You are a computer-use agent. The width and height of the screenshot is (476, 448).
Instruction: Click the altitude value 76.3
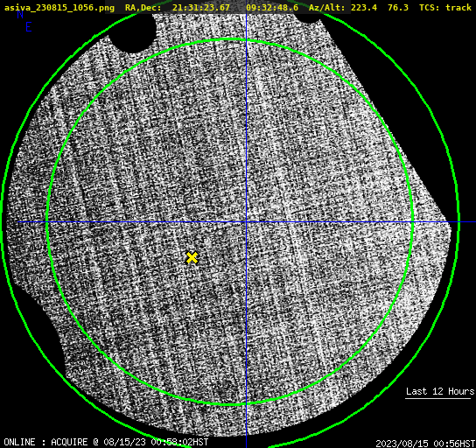coord(398,7)
